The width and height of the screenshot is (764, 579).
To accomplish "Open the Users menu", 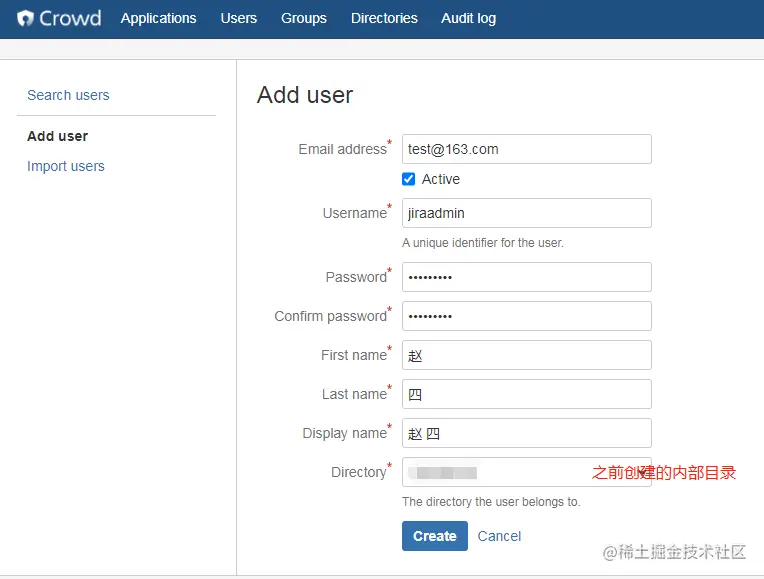I will click(238, 18).
